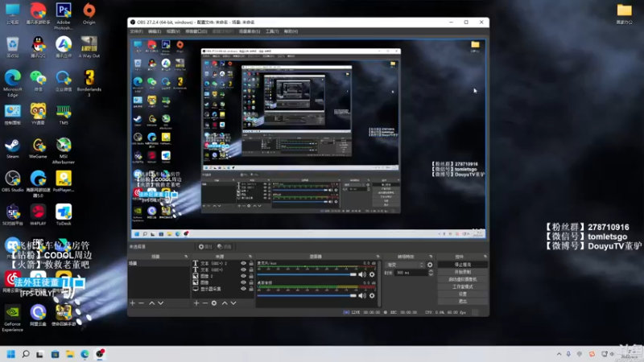Launch Adobe Photoshop from the desktop
Viewport: 644px width, 362px height.
64,16
